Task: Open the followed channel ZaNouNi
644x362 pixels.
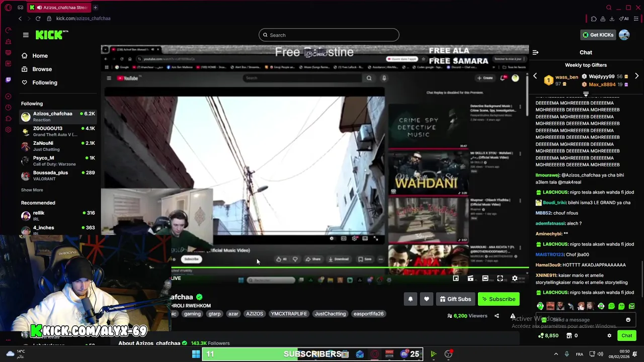Action: click(58, 146)
